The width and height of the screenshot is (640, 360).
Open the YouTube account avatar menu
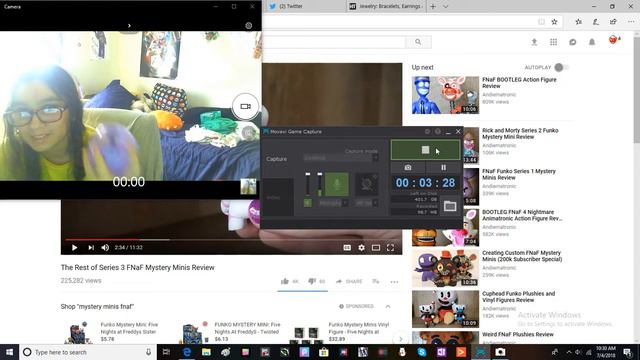[613, 40]
